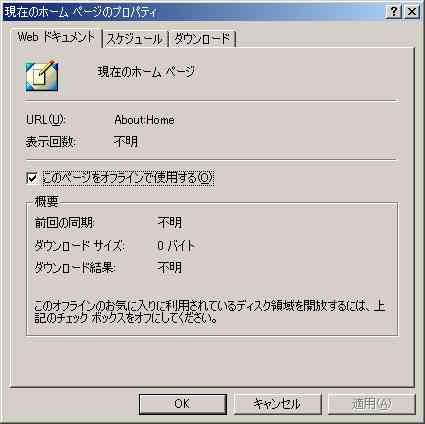This screenshot has height=424, width=425.
Task: Click the 表示回数 label
Action: pos(50,142)
